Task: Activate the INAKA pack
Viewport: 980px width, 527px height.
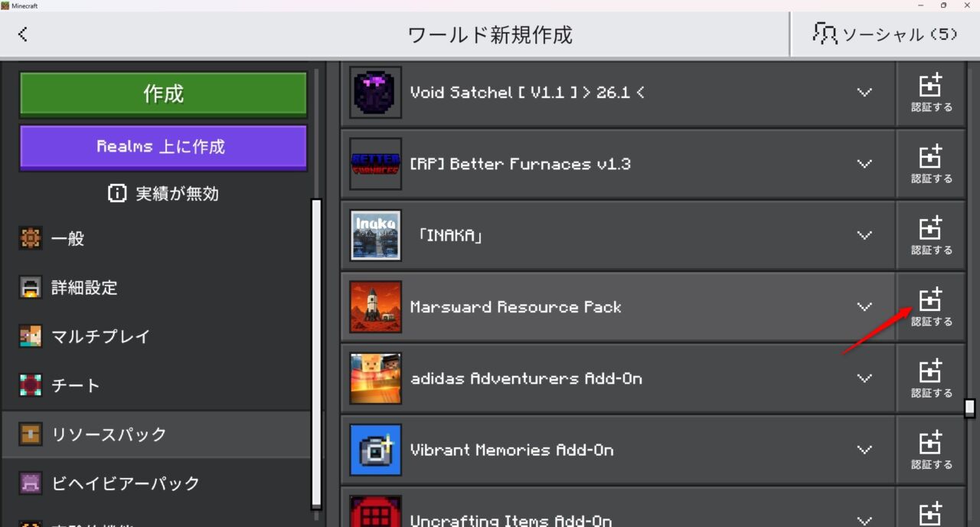Action: (x=931, y=235)
